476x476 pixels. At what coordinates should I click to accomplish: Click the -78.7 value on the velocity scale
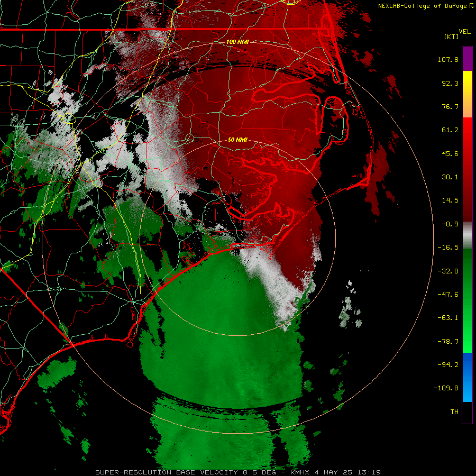pos(448,342)
